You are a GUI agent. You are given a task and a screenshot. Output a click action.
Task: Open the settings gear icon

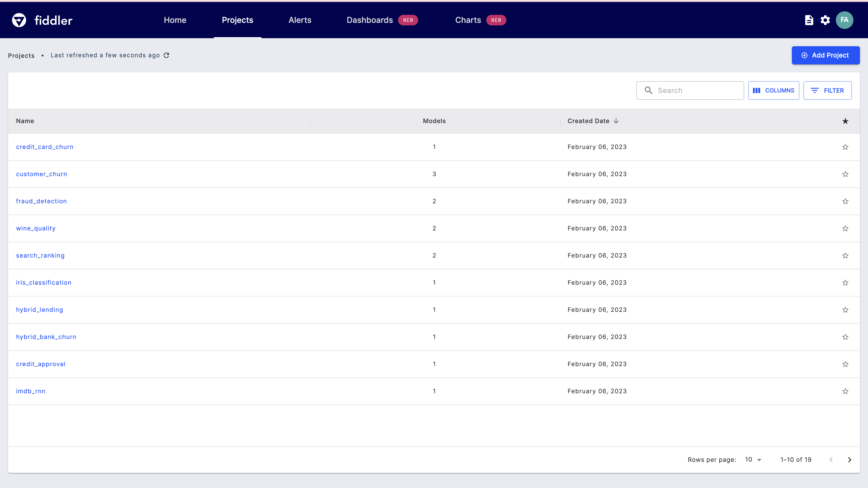tap(825, 20)
